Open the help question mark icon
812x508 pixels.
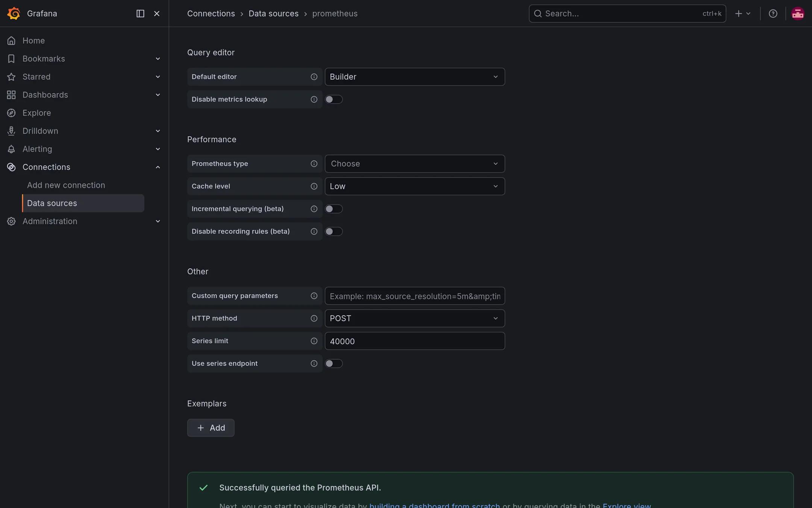pyautogui.click(x=773, y=14)
